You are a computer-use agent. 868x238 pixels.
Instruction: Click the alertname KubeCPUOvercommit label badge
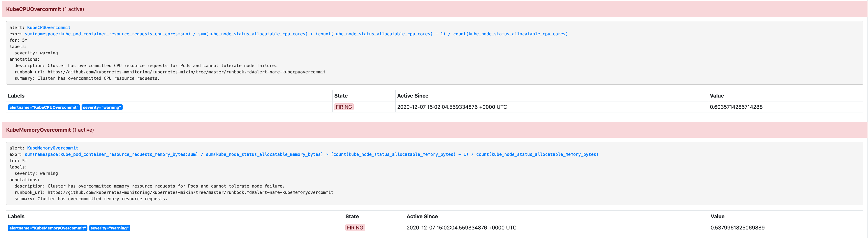[x=44, y=107]
